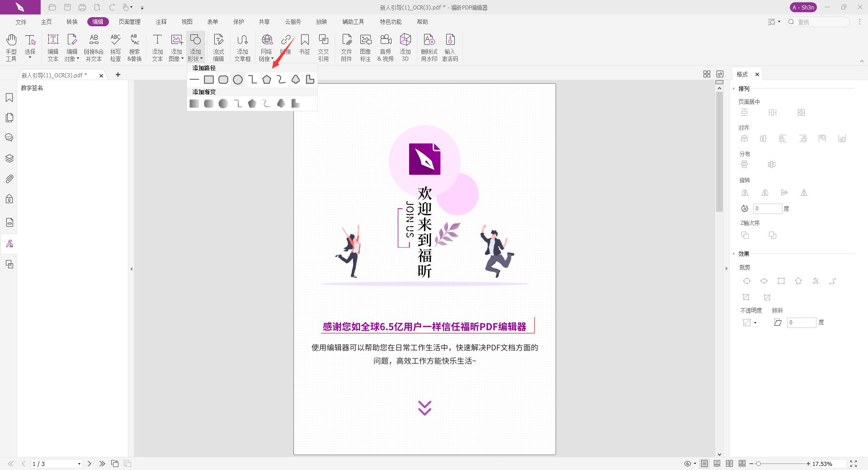Screen dimensions: 868x470
Task: Switch to the 视图 ribbon tab
Action: point(188,21)
